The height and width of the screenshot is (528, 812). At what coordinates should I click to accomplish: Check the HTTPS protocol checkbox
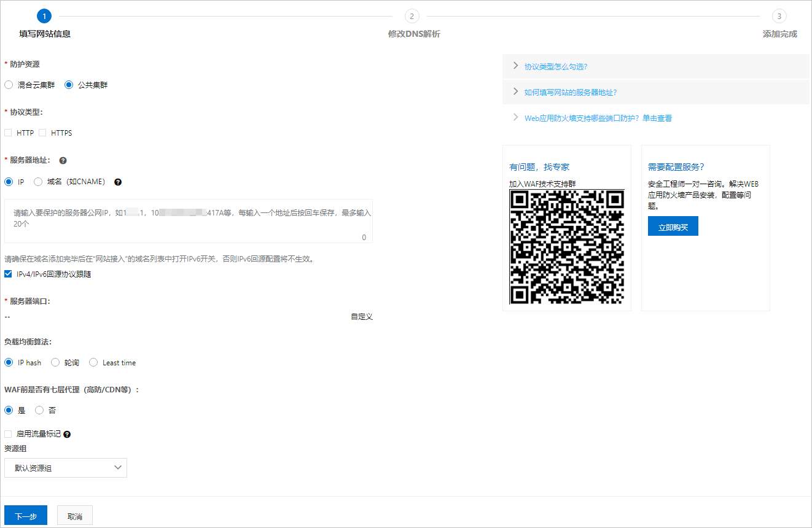[x=42, y=133]
